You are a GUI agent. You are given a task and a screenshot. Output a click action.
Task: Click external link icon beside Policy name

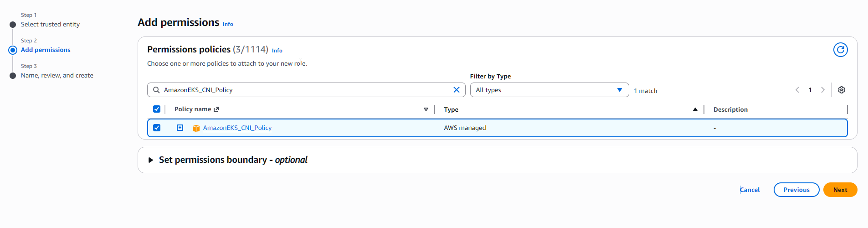(216, 109)
